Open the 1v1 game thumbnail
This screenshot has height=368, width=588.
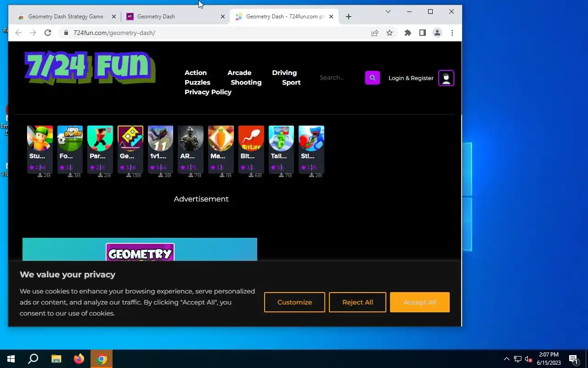(160, 138)
